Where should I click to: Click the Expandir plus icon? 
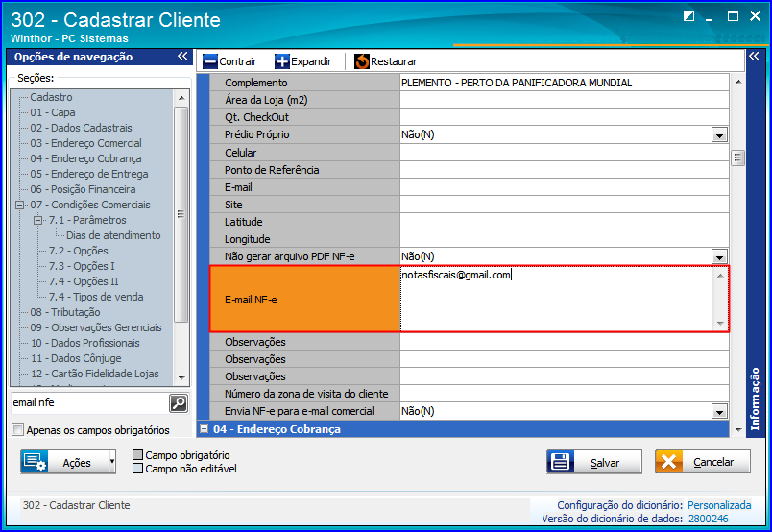282,61
